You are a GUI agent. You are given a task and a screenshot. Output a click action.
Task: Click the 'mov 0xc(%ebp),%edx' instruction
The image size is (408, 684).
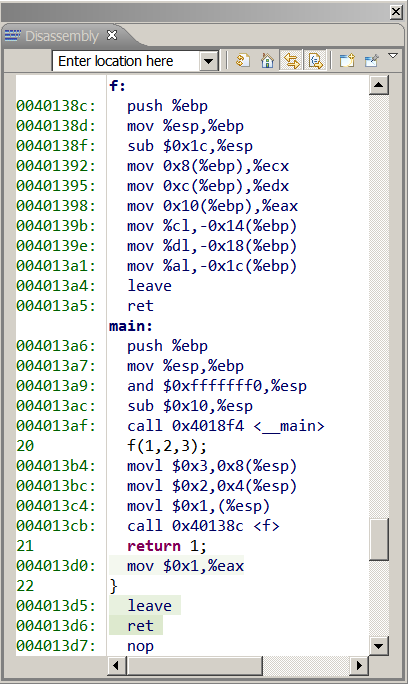[x=208, y=186]
